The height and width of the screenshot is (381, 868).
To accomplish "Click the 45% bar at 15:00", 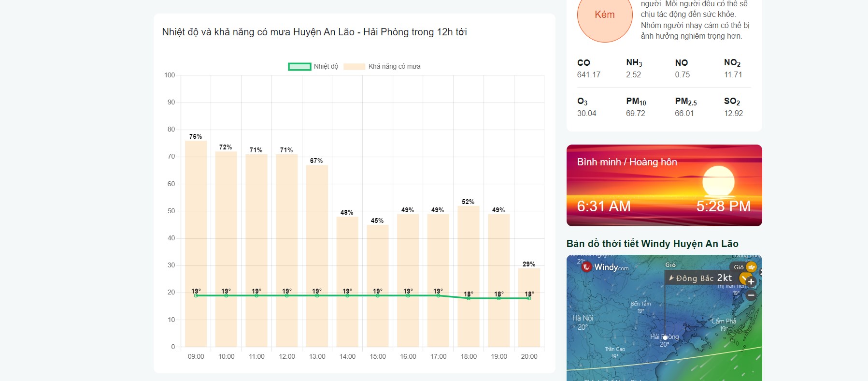I will pyautogui.click(x=378, y=286).
